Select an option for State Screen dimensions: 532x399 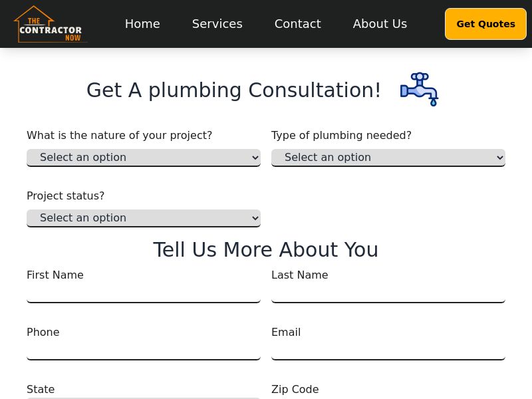click(x=144, y=397)
